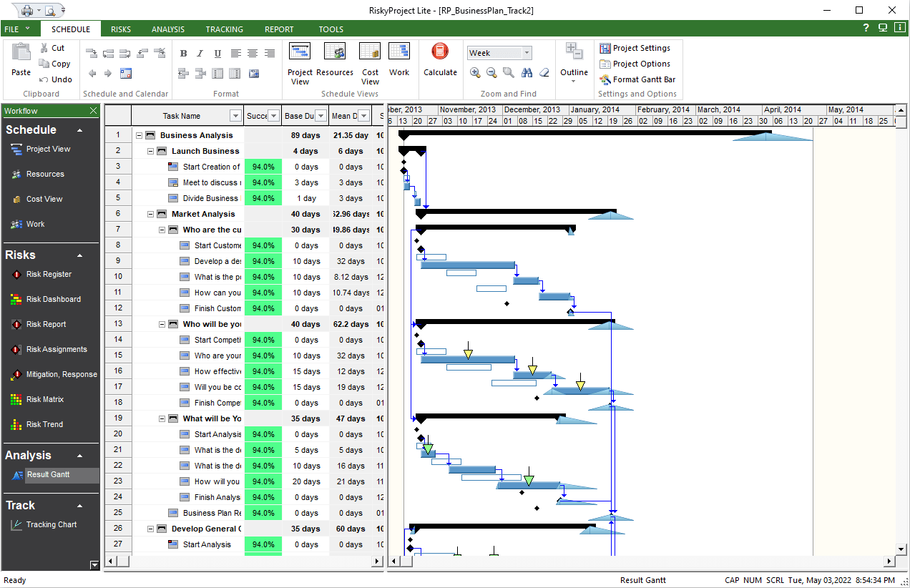Align text left

click(x=235, y=54)
